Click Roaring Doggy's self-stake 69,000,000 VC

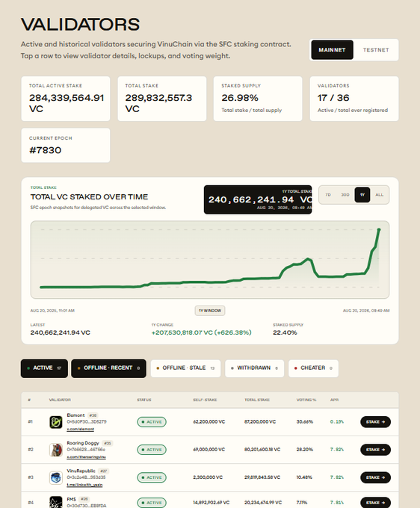(209, 450)
